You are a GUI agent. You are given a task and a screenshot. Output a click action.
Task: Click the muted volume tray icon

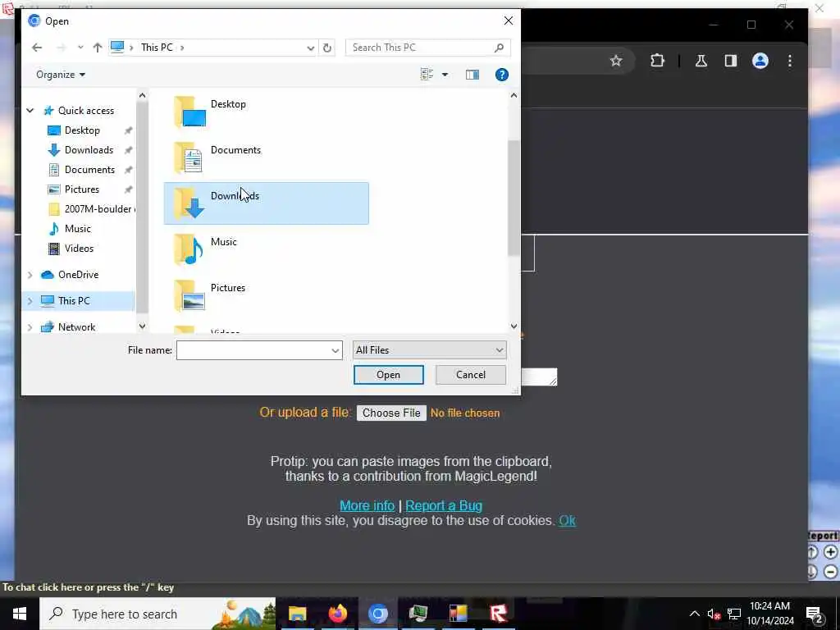click(714, 614)
